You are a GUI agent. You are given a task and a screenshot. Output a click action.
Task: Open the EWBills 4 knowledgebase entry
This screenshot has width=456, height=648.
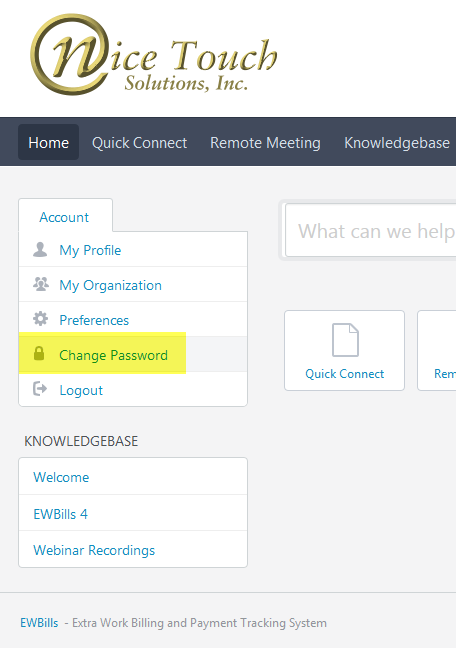tap(60, 514)
